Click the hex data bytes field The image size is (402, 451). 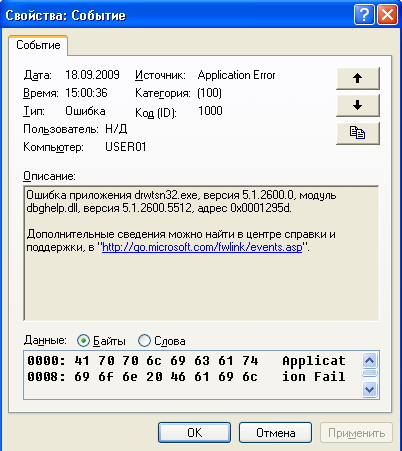click(193, 374)
